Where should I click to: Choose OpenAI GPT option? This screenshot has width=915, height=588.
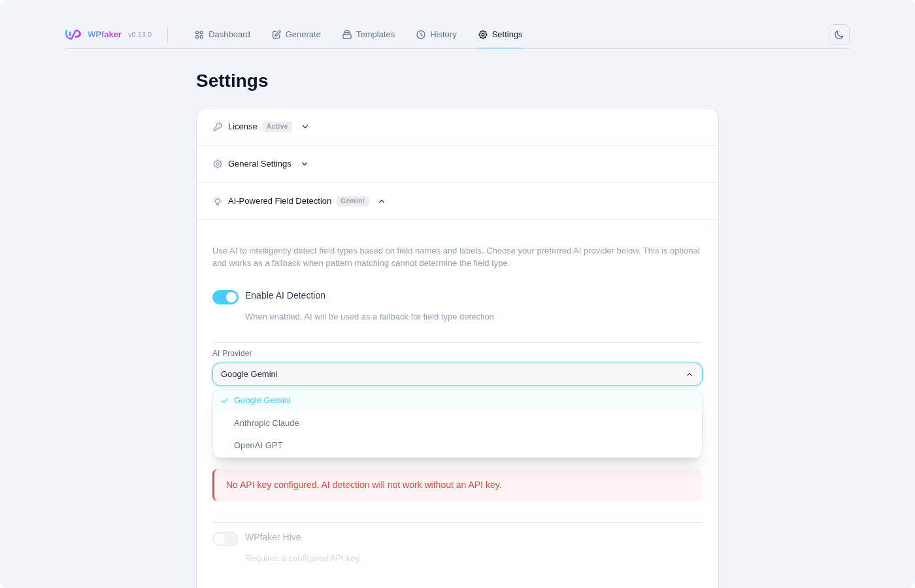pos(258,446)
